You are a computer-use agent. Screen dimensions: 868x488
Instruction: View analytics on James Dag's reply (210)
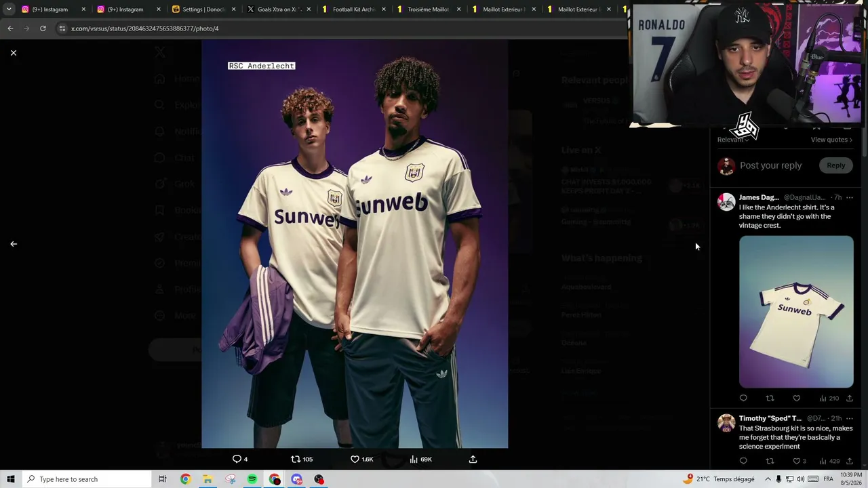pos(829,398)
